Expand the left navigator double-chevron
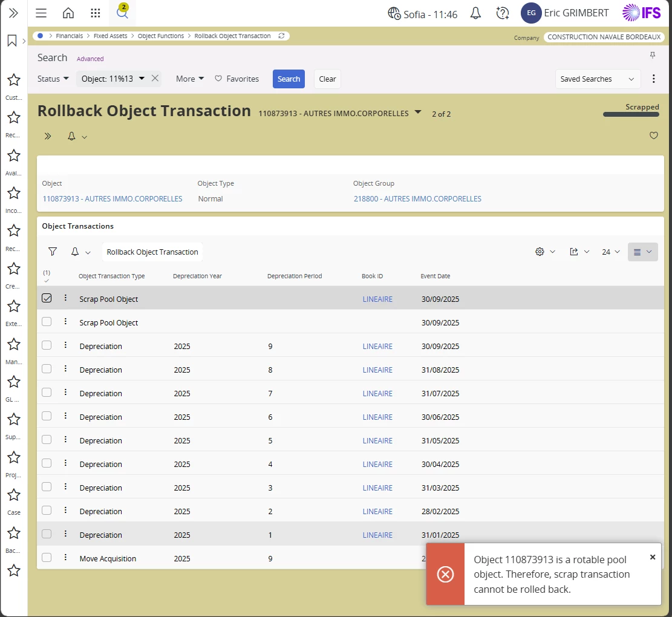This screenshot has width=672, height=617. 13,13
